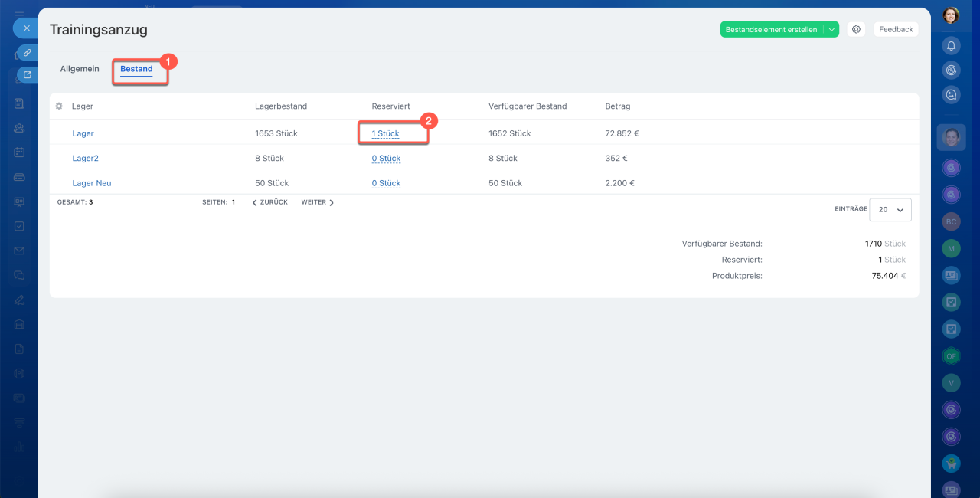Open the shopping cart chat icon in the right panel
980x498 pixels.
tap(951, 463)
